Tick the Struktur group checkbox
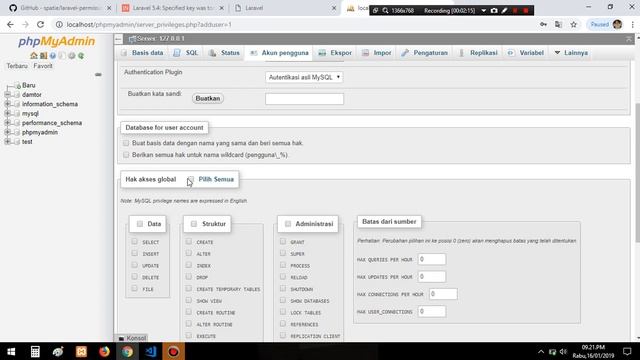 194,224
